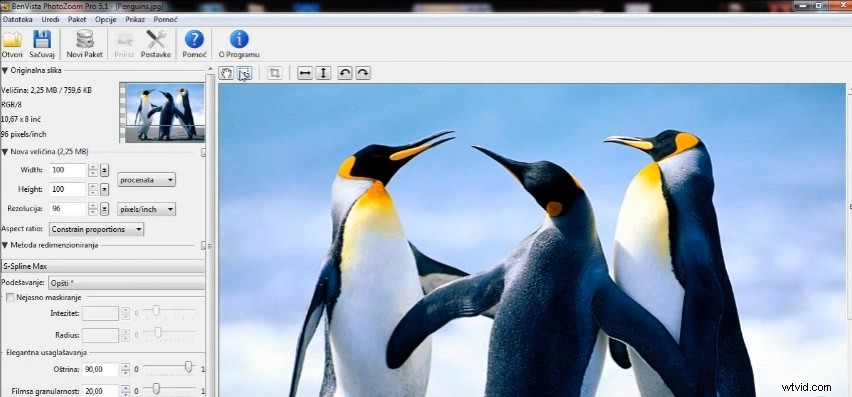Open the Pomoć menu
The height and width of the screenshot is (397, 852).
(x=165, y=19)
